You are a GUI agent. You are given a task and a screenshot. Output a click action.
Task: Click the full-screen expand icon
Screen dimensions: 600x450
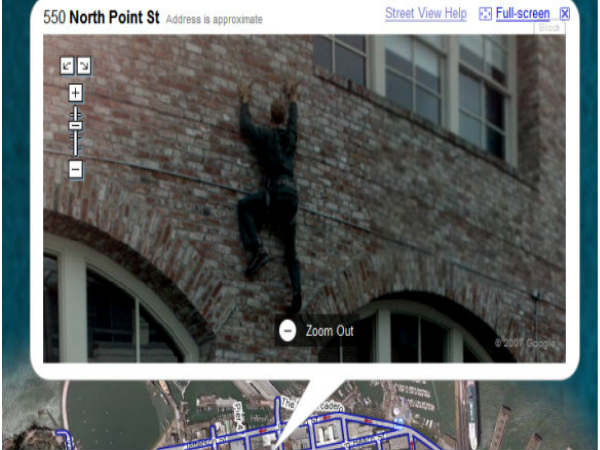[485, 15]
